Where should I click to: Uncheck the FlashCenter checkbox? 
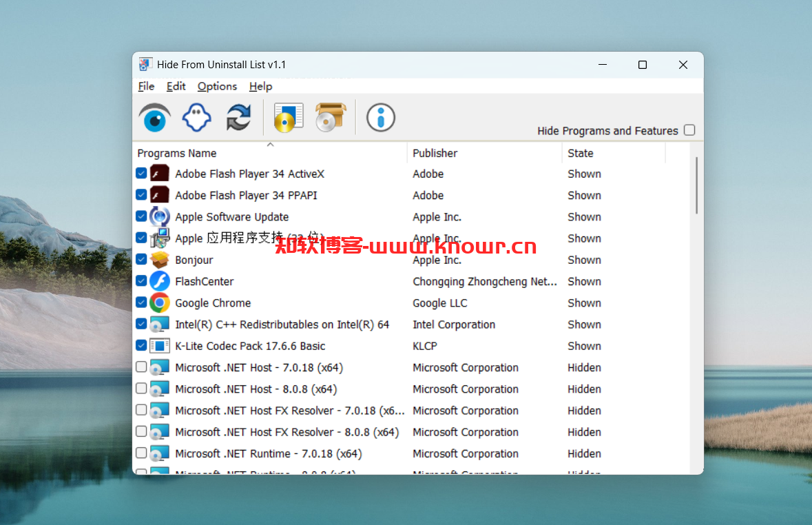[x=141, y=281]
